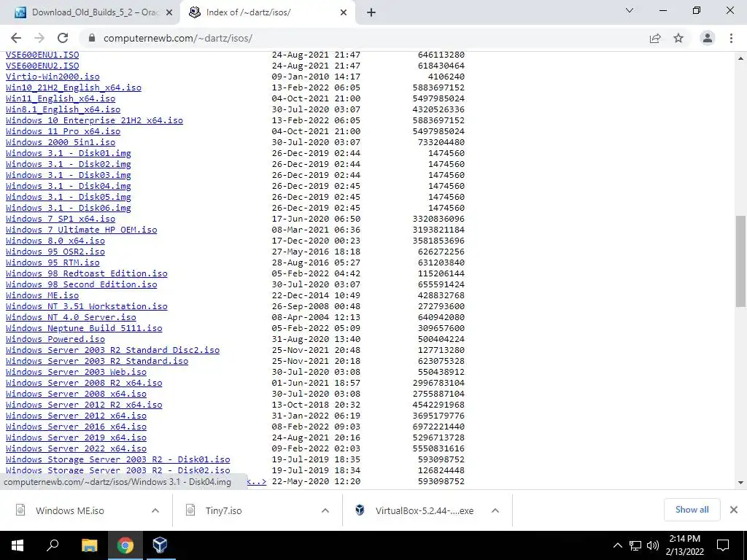This screenshot has width=747, height=560.
Task: Open Windows 2000 5in1.iso link
Action: pos(61,142)
